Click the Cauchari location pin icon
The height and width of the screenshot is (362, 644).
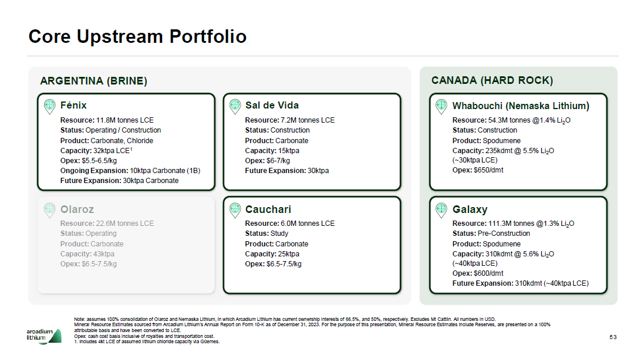[x=235, y=210]
